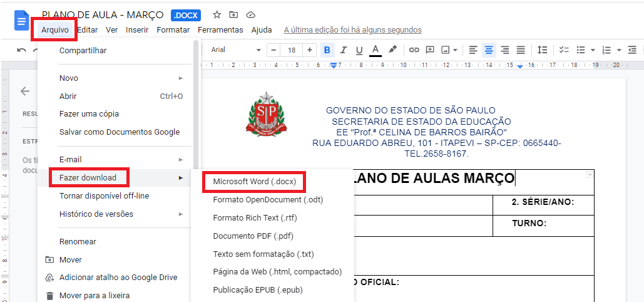Screen dimensions: 644x302
Task: Open the highlight color marker tool
Action: click(x=392, y=49)
